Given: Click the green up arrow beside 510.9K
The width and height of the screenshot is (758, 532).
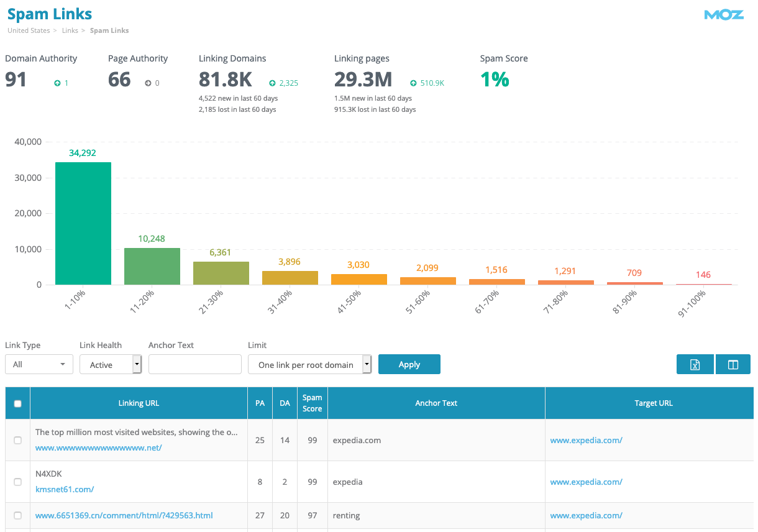Looking at the screenshot, I should pos(413,83).
